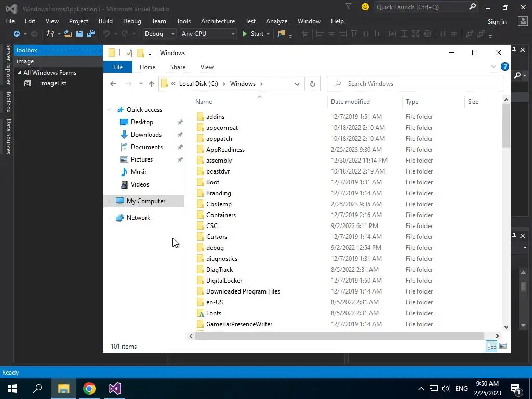Viewport: 532px width, 399px height.
Task: Click the Explorer vertical scrollbar thumb
Action: click(506, 126)
